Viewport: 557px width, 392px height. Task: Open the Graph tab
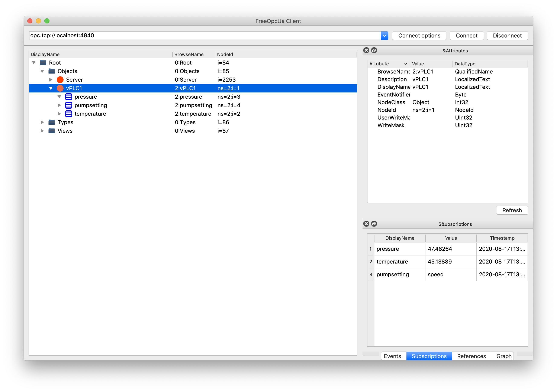point(504,356)
